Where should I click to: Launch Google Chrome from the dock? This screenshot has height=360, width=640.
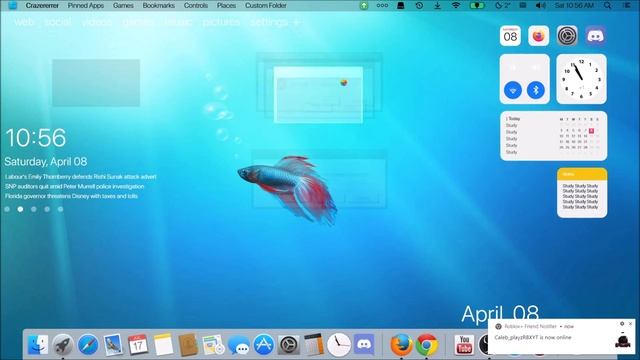(x=427, y=345)
